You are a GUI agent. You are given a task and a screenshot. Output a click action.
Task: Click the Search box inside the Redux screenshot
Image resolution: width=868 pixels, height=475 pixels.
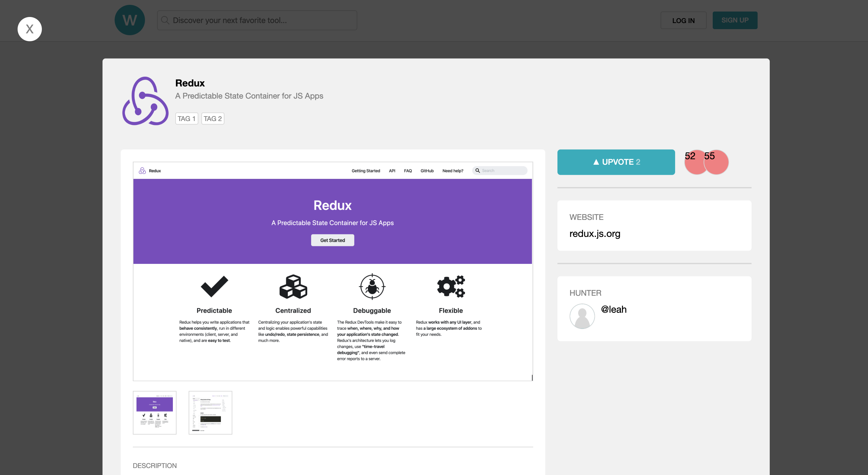pos(500,170)
